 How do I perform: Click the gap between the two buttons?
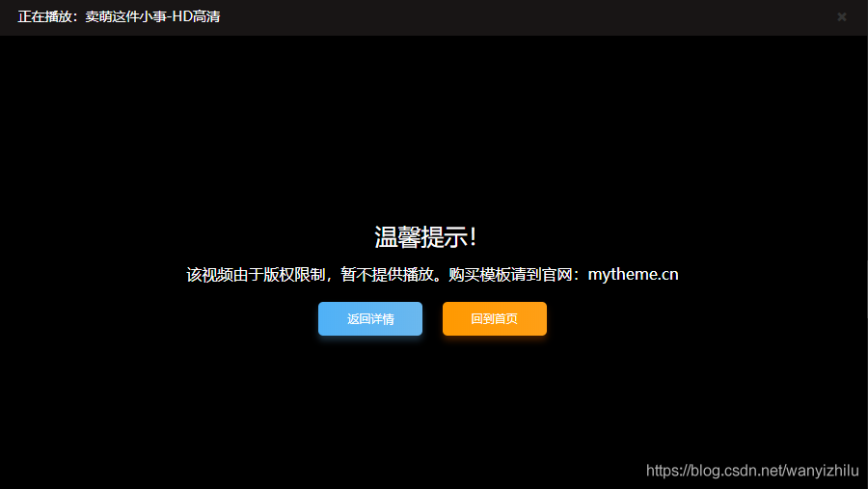coord(432,319)
